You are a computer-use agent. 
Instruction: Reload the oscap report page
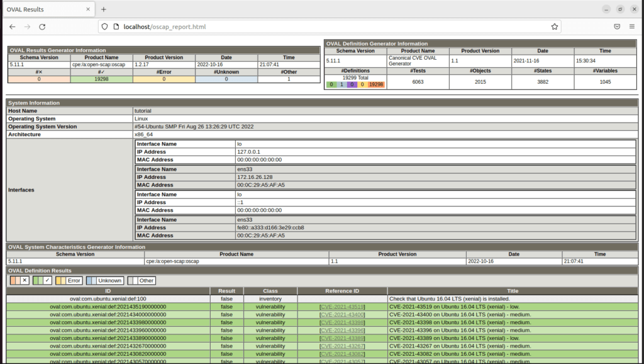(x=42, y=26)
